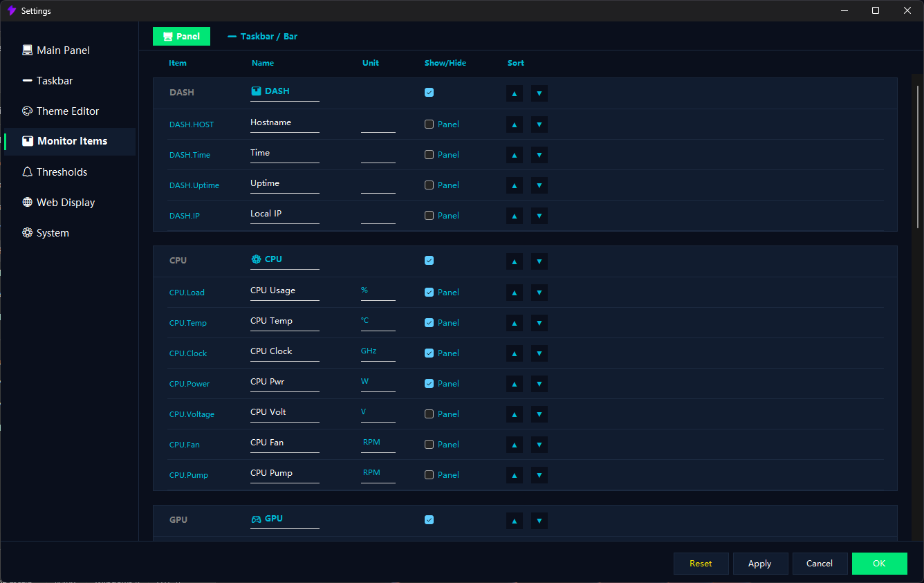Open Theme Editor section
The height and width of the screenshot is (583, 924).
click(69, 111)
